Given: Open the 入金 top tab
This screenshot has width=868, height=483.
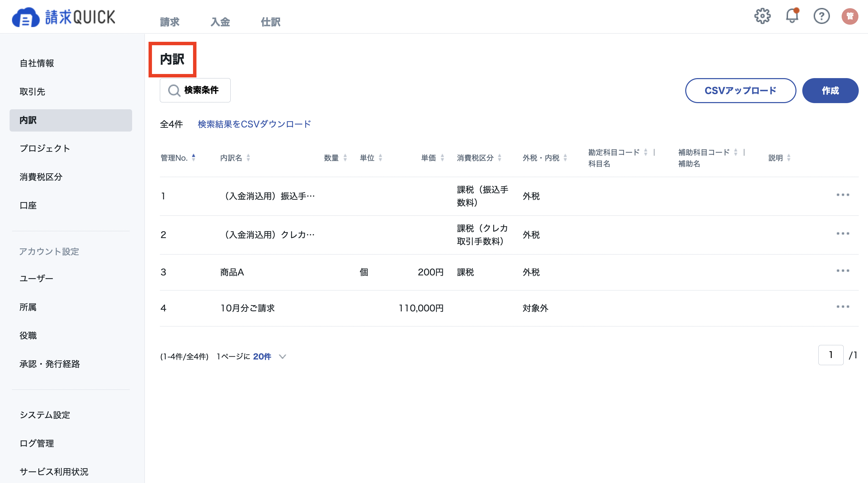Looking at the screenshot, I should (220, 22).
